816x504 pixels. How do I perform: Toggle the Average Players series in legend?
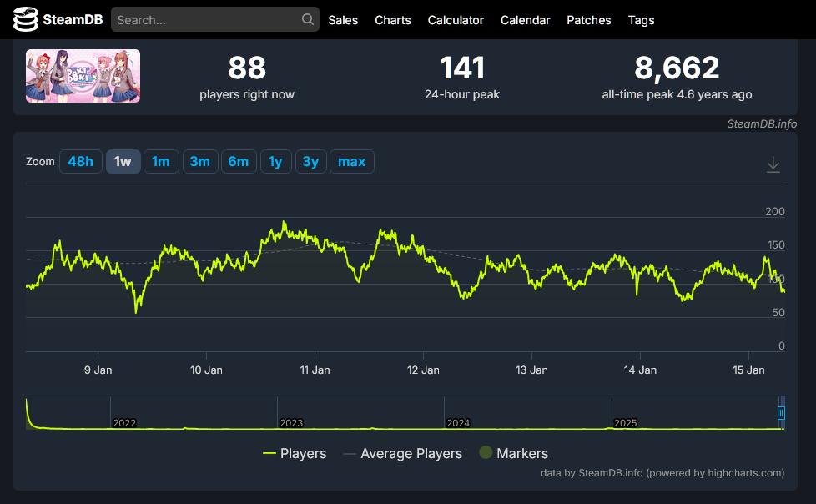pyautogui.click(x=403, y=453)
